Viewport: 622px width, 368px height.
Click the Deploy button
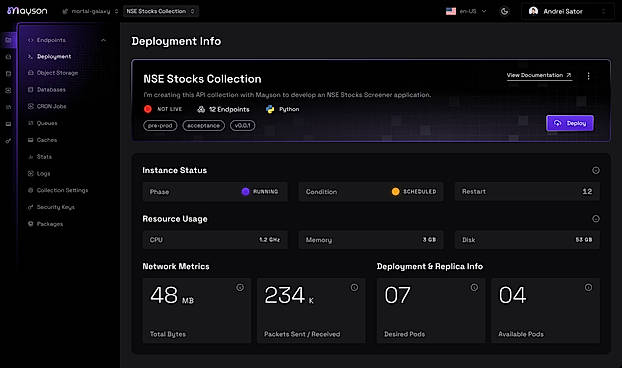point(570,123)
